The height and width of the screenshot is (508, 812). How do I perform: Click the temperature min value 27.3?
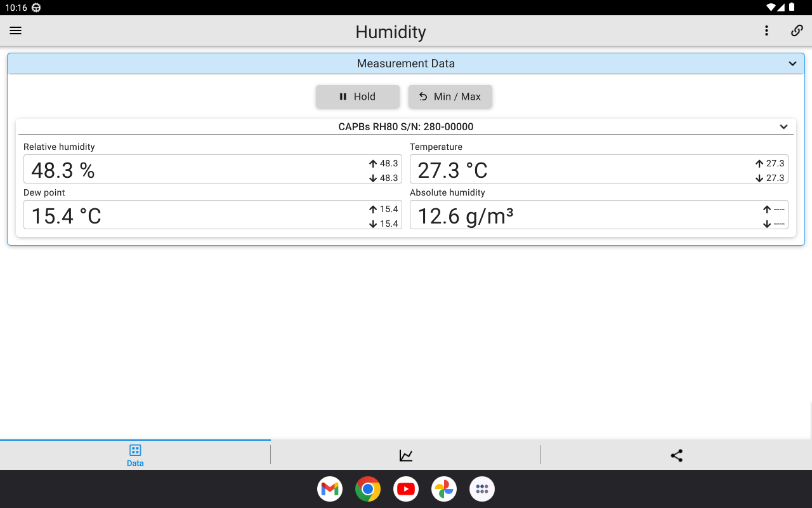pos(775,178)
